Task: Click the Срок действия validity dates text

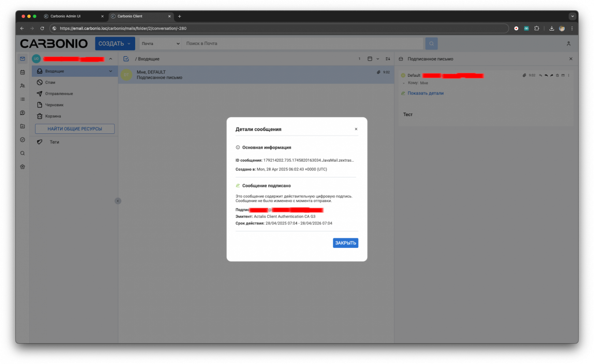Action: click(x=284, y=224)
